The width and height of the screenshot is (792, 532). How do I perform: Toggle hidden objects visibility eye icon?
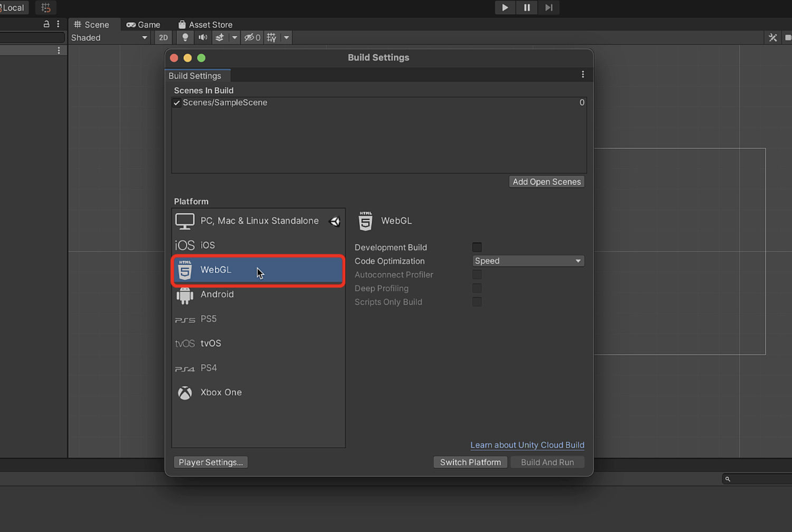pos(252,37)
